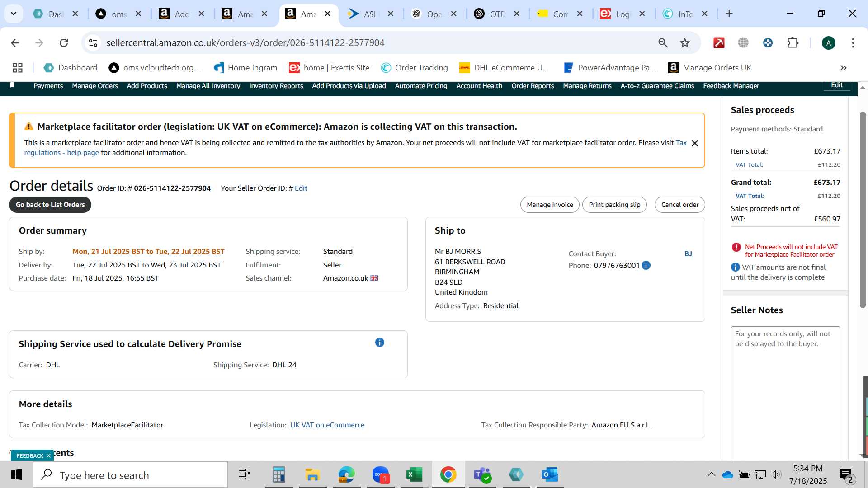Click the Cancel order button
Screen dimensions: 868x488
click(679, 205)
